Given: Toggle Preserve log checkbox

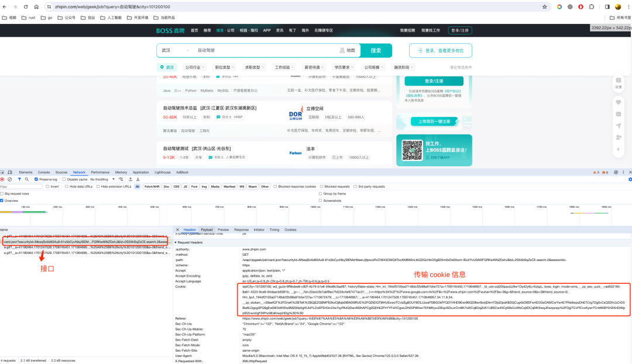Looking at the screenshot, I should pos(36,180).
